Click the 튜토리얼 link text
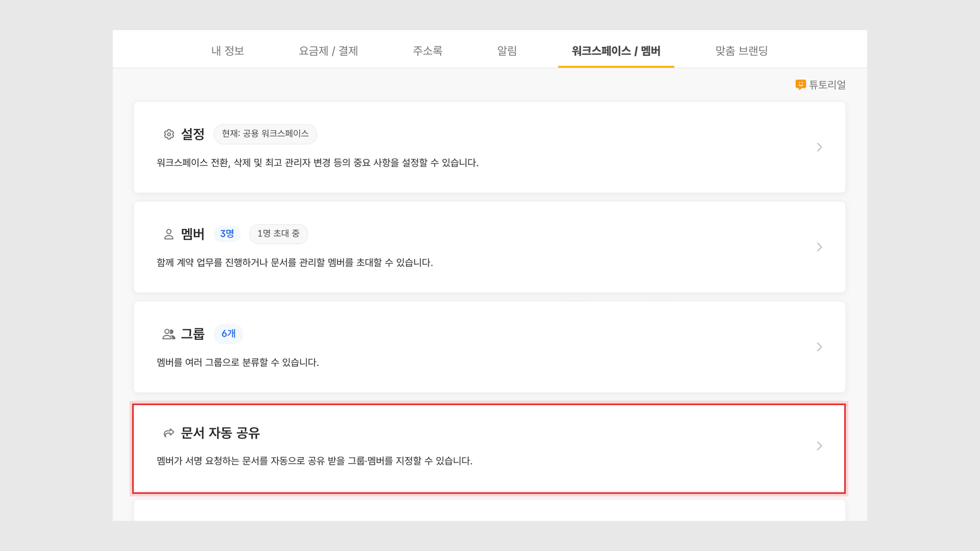Viewport: 980px width, 551px height. (x=827, y=85)
